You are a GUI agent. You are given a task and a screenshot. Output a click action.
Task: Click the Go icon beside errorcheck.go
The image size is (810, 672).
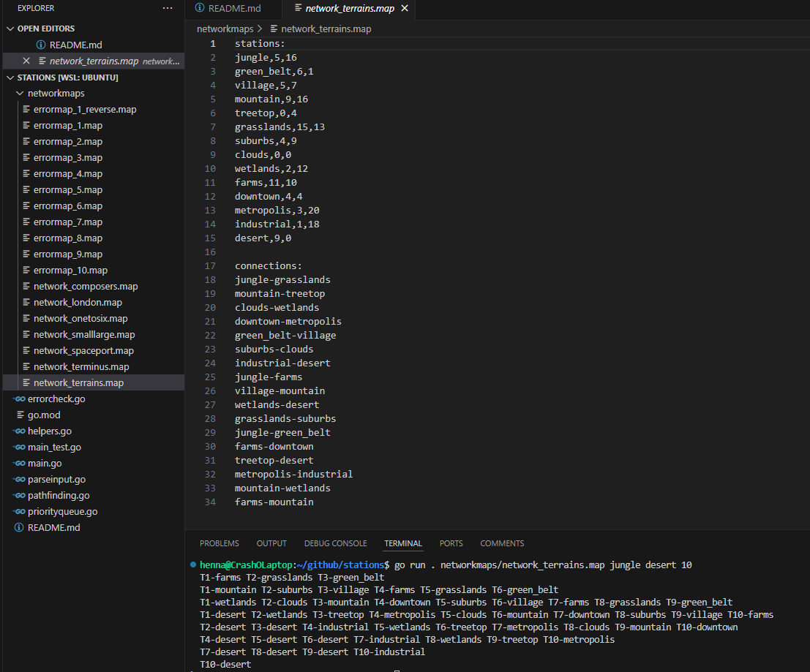click(20, 399)
